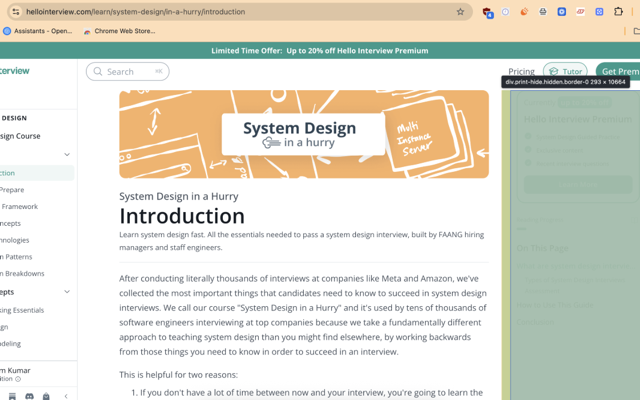Click the Learn More button in premium card
The image size is (640, 400).
(578, 184)
